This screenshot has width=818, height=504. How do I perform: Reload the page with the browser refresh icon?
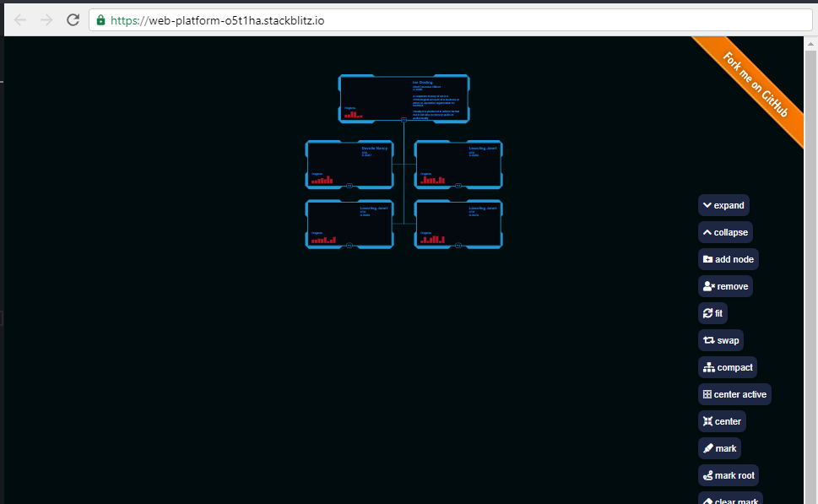coord(73,19)
